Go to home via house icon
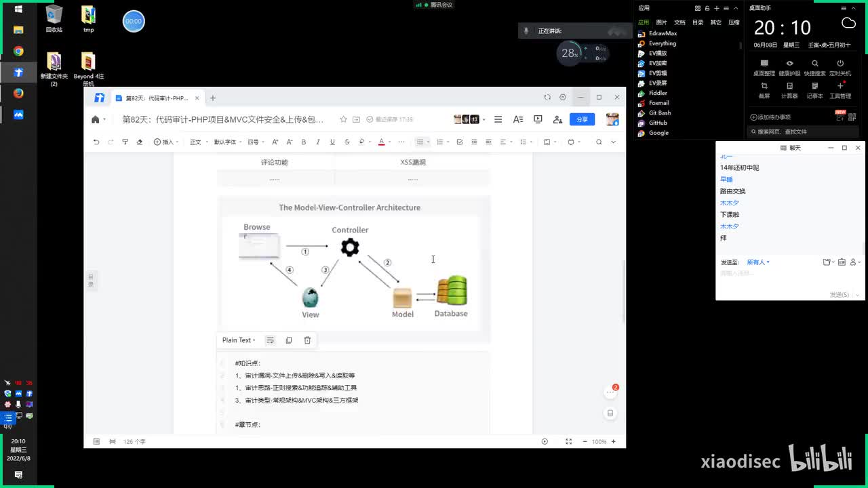Viewport: 868px width, 488px height. click(96, 119)
